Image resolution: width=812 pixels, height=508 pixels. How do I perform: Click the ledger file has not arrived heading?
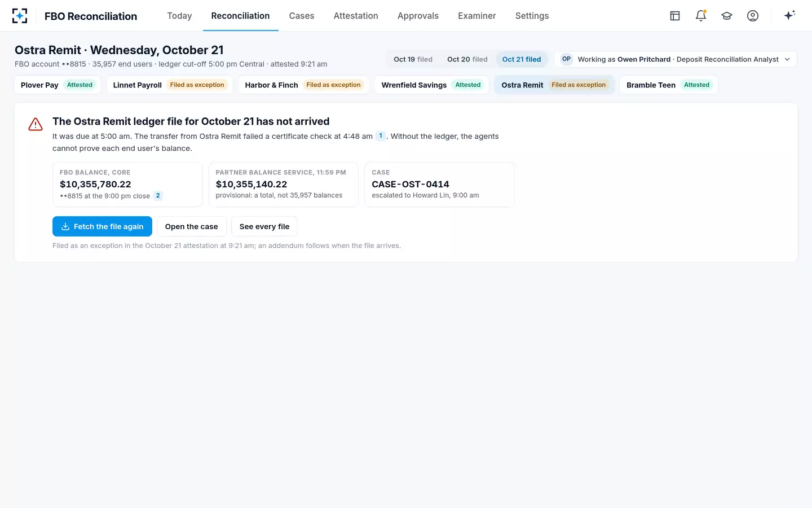coord(191,121)
